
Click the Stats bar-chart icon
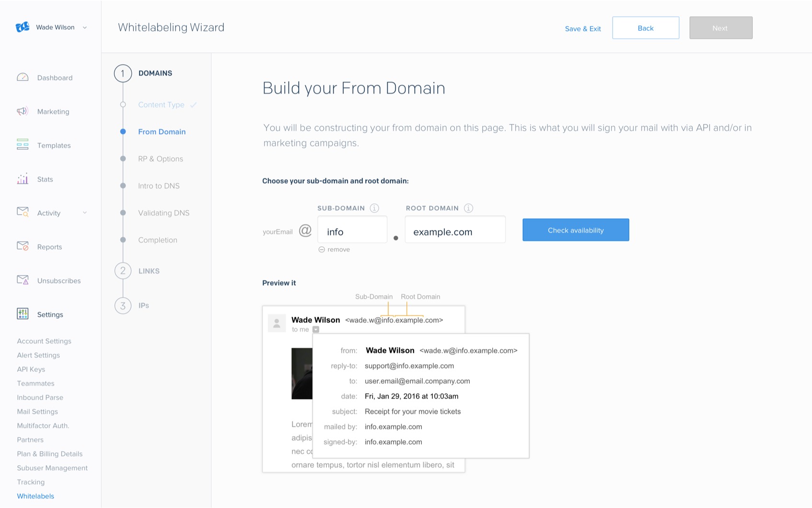pos(22,179)
